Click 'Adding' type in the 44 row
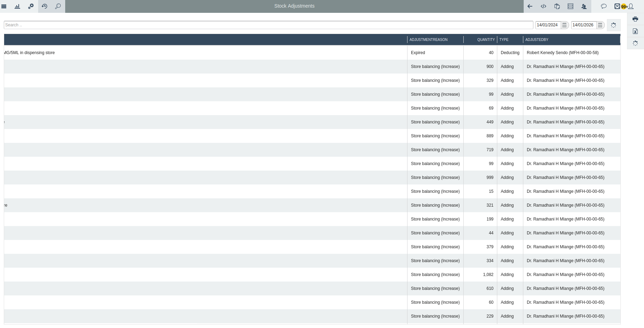 click(x=507, y=233)
